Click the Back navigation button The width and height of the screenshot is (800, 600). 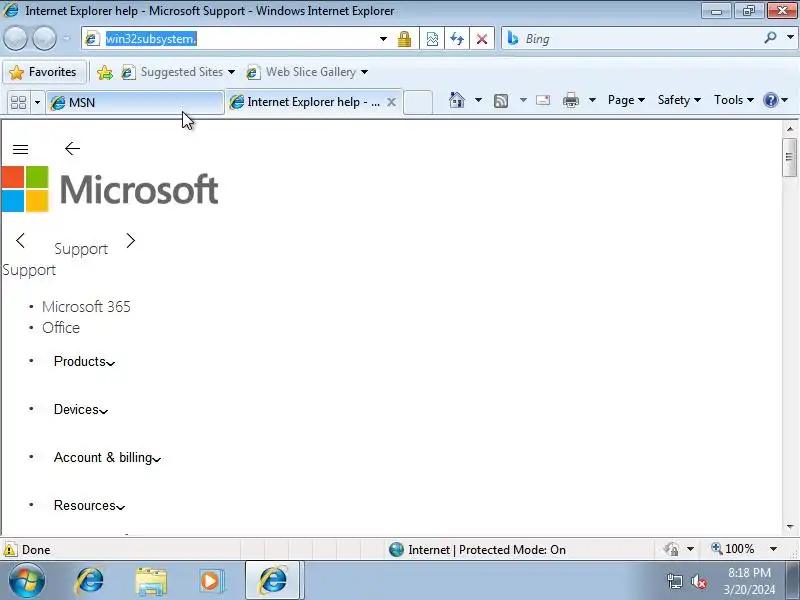click(15, 39)
